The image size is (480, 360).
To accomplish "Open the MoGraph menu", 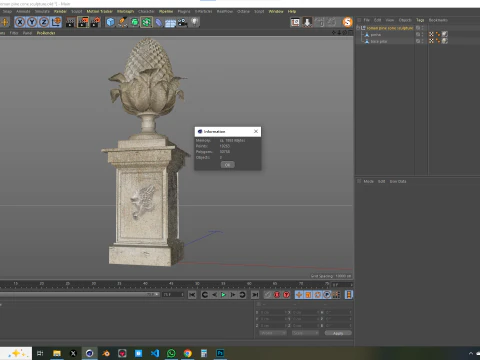I will 125,11.
